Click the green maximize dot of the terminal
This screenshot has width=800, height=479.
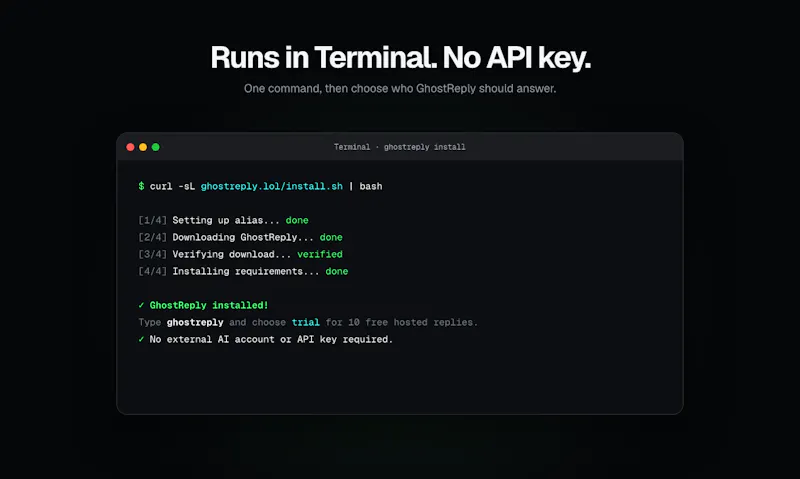pyautogui.click(x=156, y=147)
